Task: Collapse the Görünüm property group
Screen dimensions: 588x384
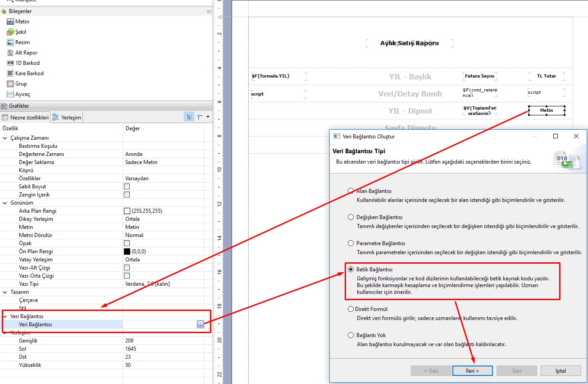Action: (5, 203)
